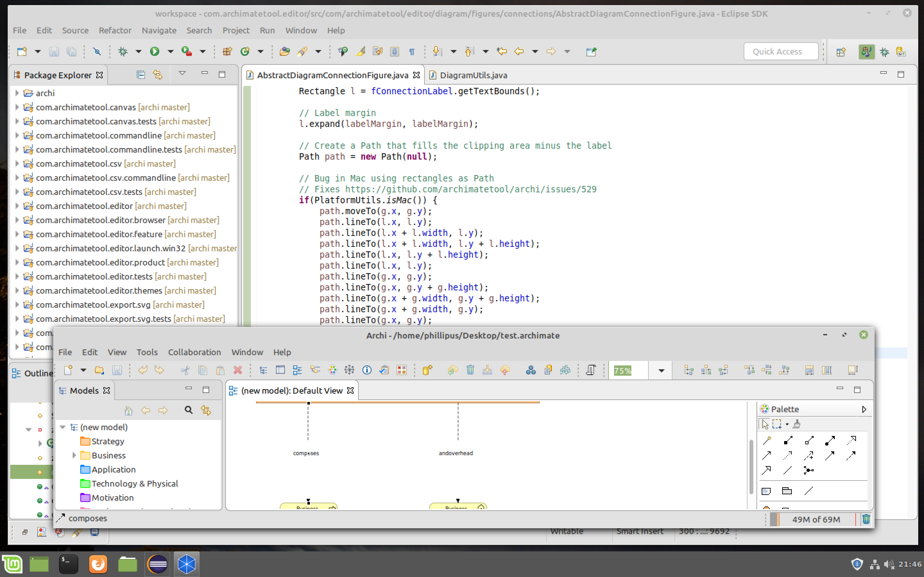
Task: Open the Collaboration menu in Archi
Action: coord(194,352)
